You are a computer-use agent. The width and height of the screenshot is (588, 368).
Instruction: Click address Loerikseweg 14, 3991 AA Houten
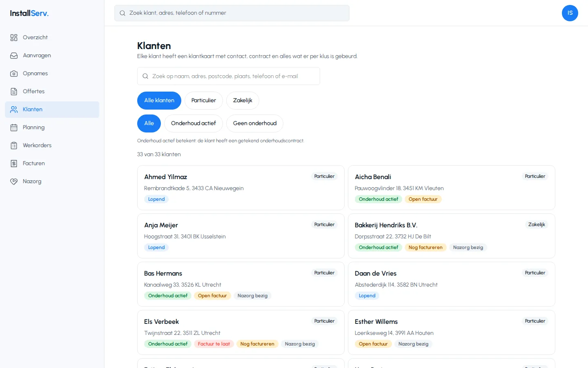(394, 333)
